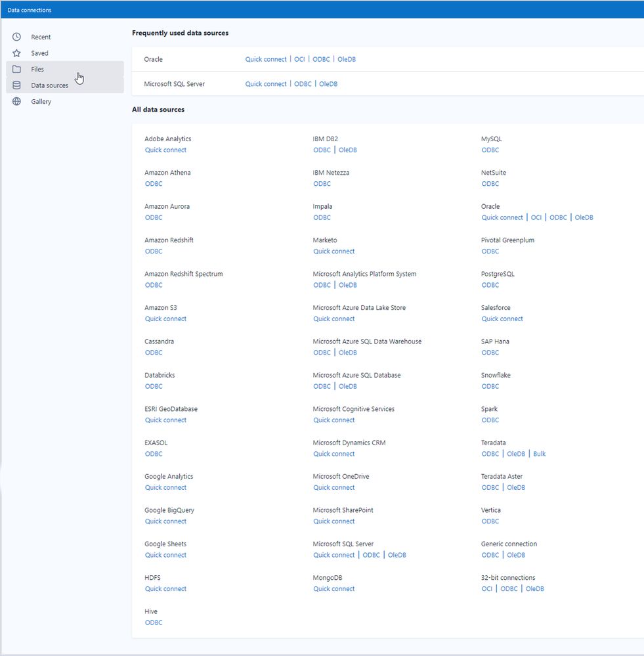The height and width of the screenshot is (656, 644).
Task: Quick connect to Marketo
Action: point(333,251)
